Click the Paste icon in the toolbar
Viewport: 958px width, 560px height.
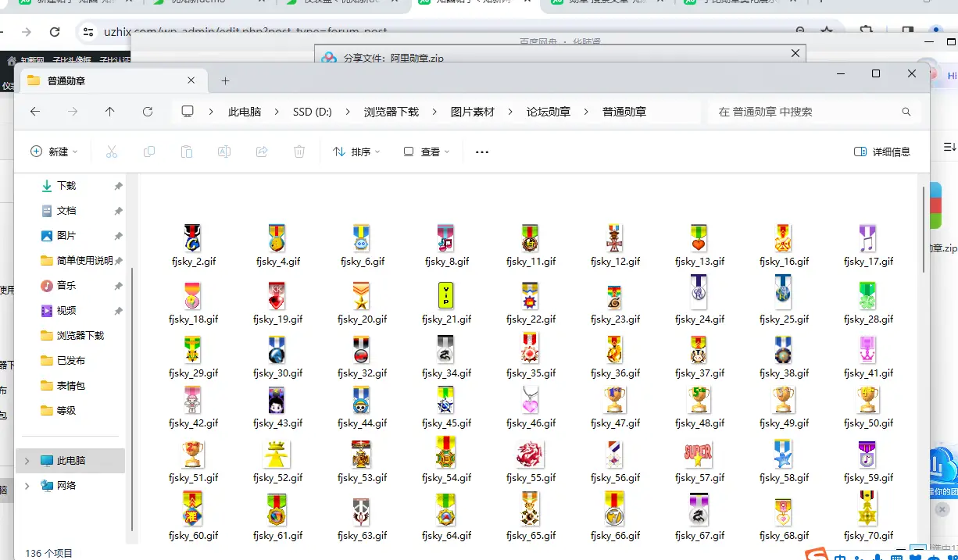tap(187, 152)
